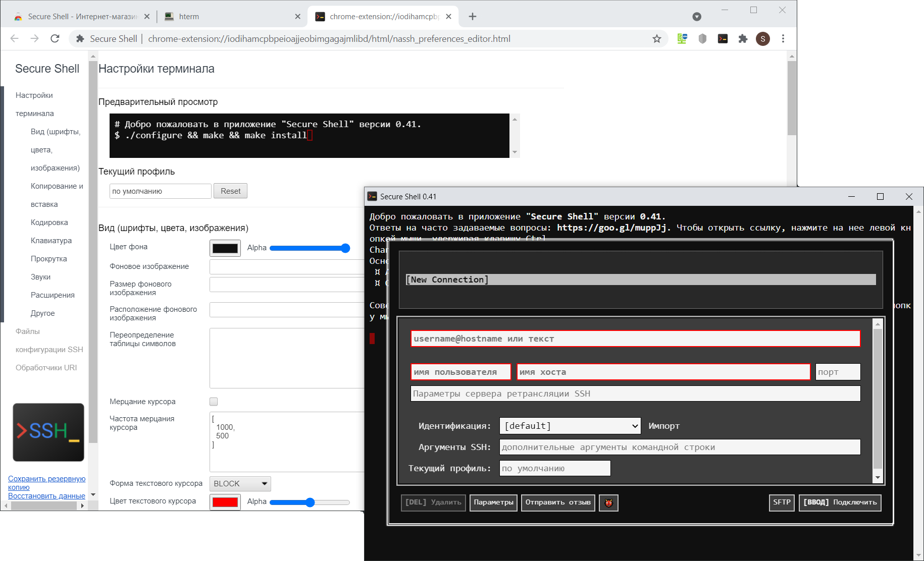Open the Chrome three-dot menu

coord(783,39)
